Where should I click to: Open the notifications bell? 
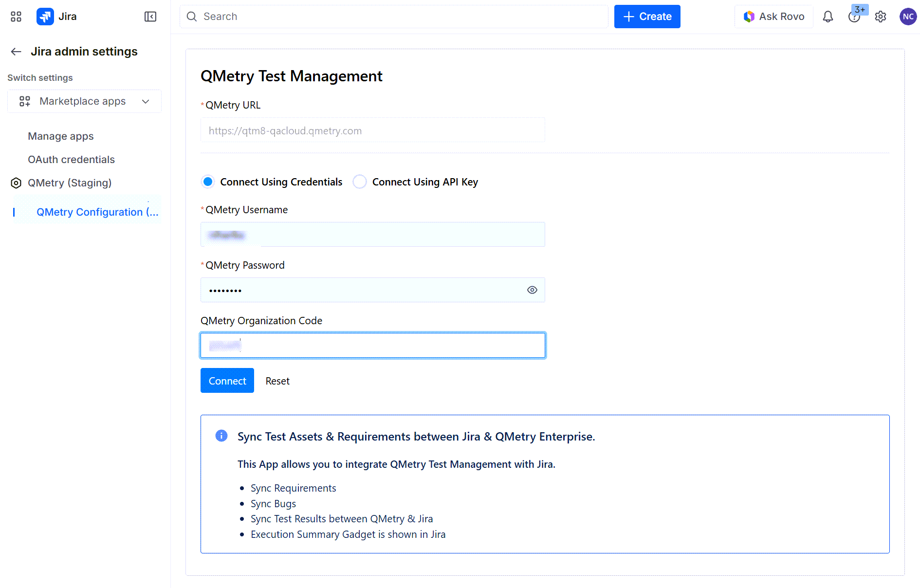[828, 17]
